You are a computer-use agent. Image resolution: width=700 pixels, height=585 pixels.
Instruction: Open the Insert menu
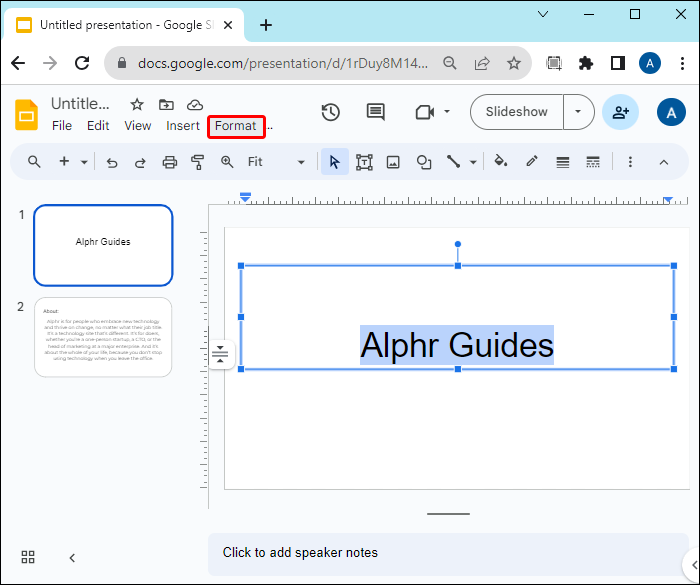(183, 126)
